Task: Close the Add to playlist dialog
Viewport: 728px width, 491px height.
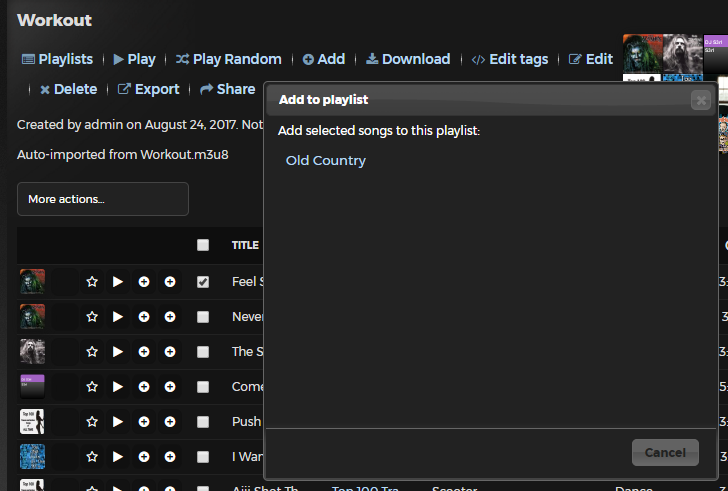Action: (701, 100)
